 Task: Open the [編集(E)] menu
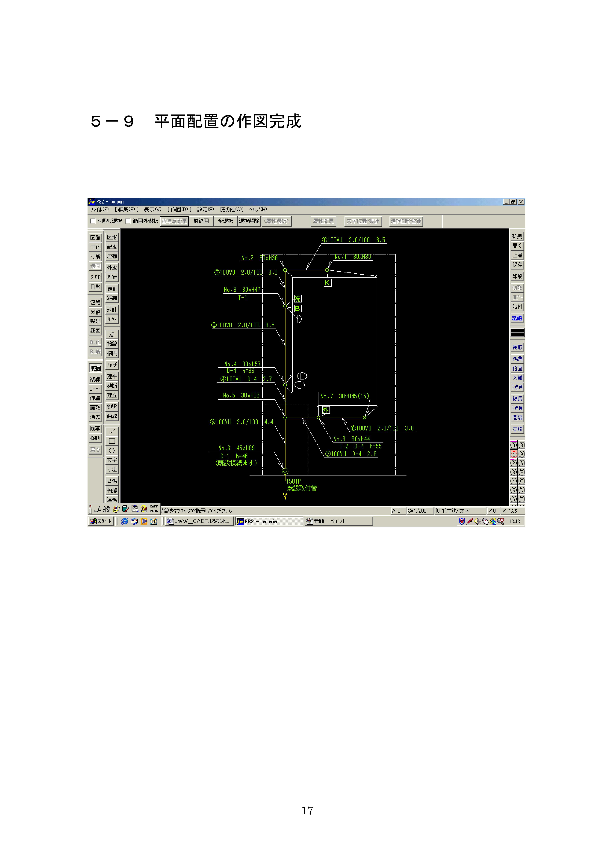[x=127, y=209]
